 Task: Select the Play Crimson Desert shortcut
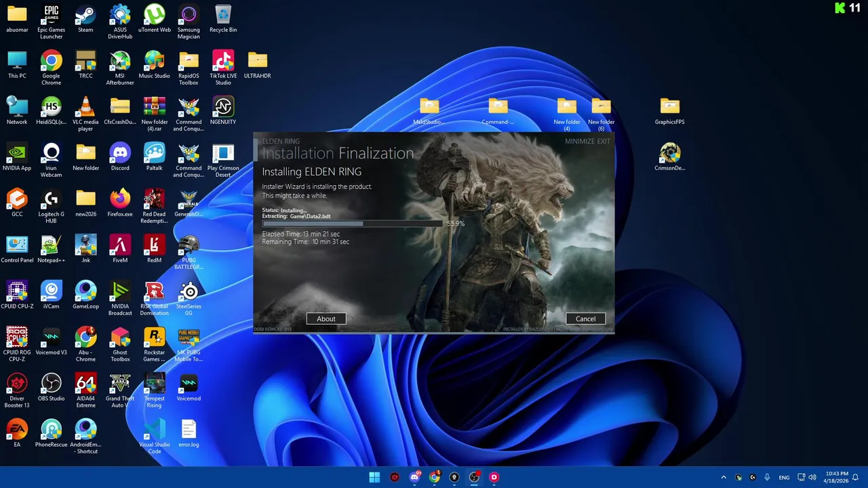click(x=223, y=160)
